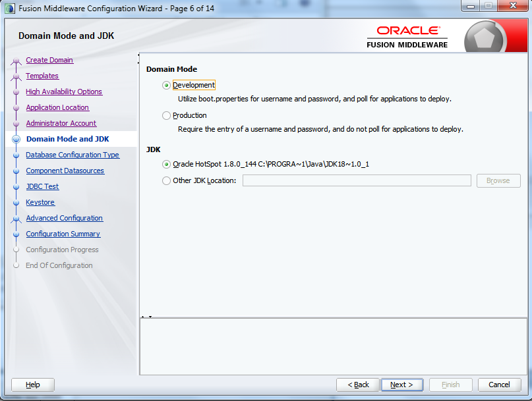Screen dimensions: 532x401
Task: Click the Configuration Summary step bullet icon
Action: coord(16,234)
